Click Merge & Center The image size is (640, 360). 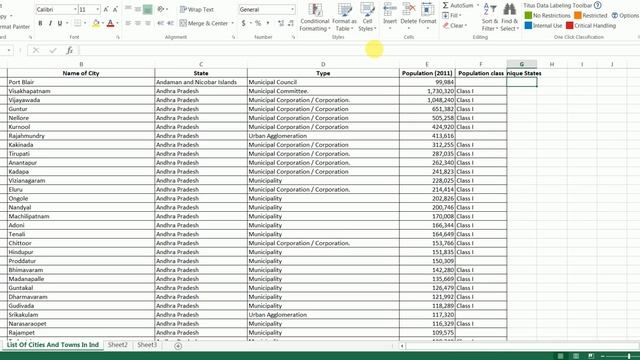pos(204,23)
